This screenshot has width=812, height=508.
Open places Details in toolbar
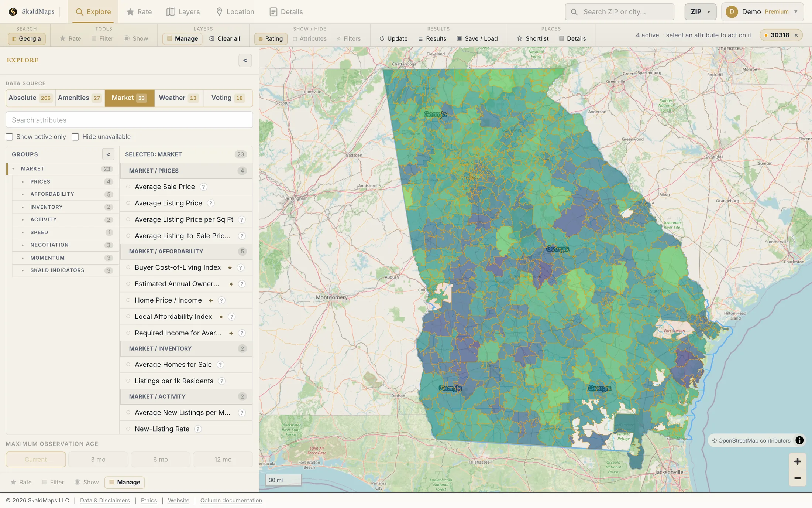coord(572,38)
